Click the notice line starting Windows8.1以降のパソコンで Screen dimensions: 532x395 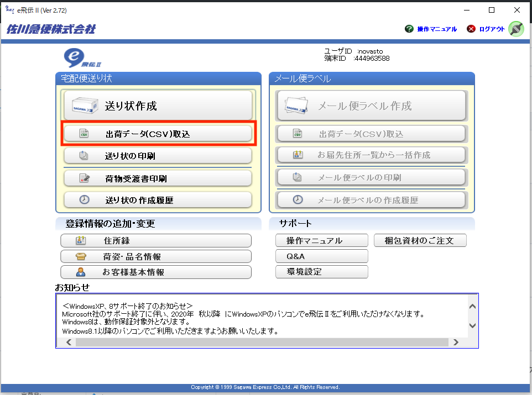(x=170, y=331)
